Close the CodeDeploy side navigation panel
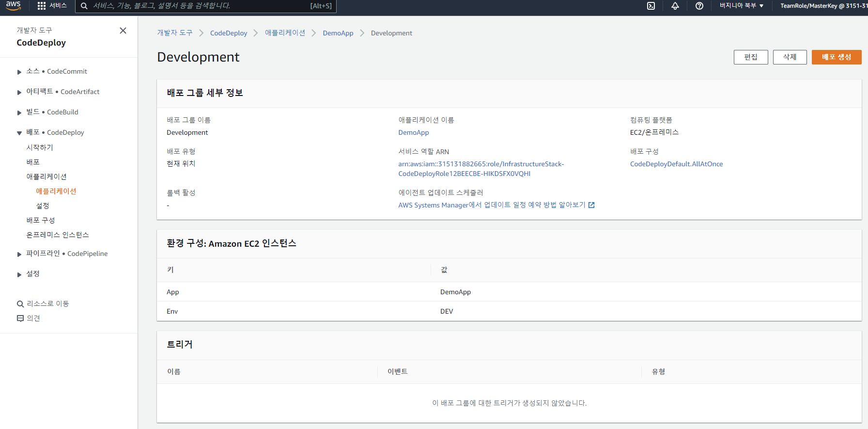Screen dimensions: 868x429 pos(123,31)
